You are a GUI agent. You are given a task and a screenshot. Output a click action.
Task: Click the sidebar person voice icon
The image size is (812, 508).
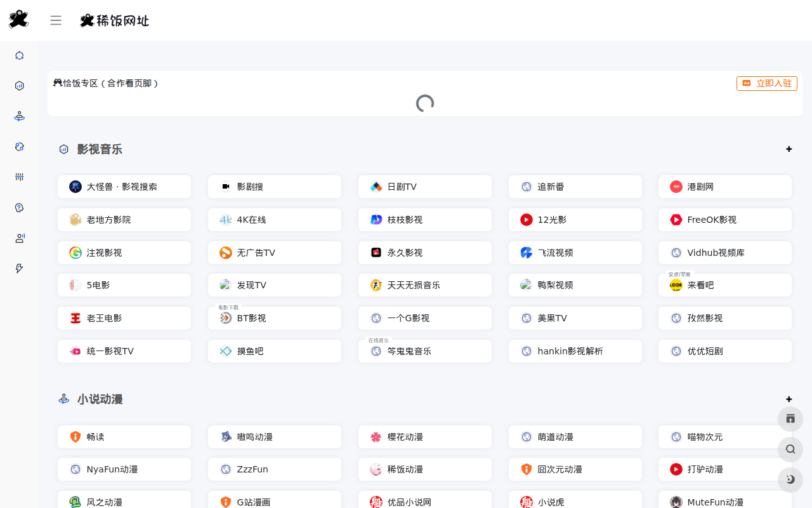(19, 238)
